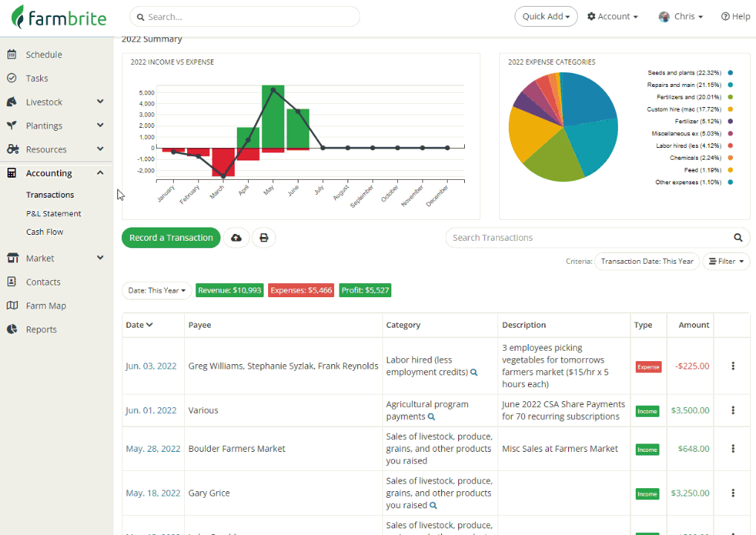Viewport: 756px width, 535px height.
Task: Open the Reports pie chart icon
Action: click(12, 329)
